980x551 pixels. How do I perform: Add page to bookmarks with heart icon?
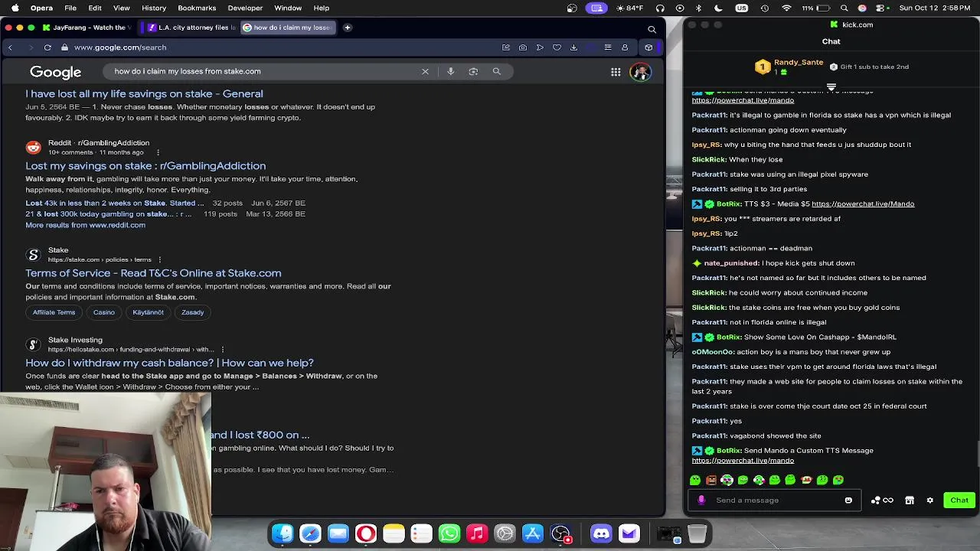[x=557, y=47]
